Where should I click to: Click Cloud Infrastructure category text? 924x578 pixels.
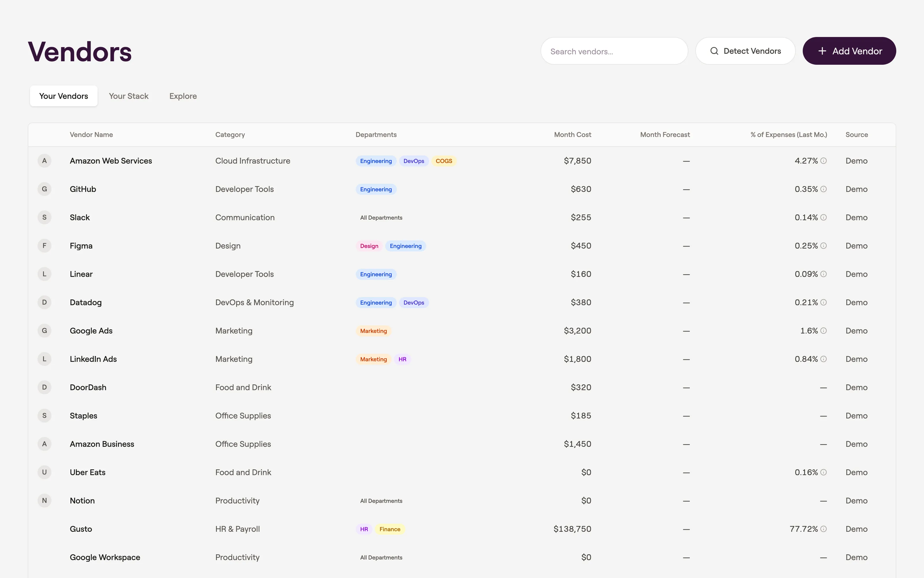point(253,161)
